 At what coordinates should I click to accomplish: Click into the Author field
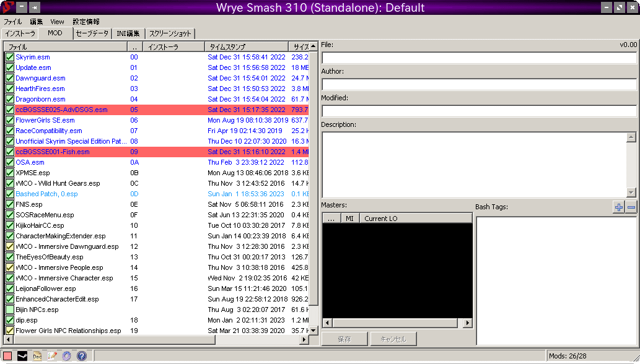click(479, 84)
